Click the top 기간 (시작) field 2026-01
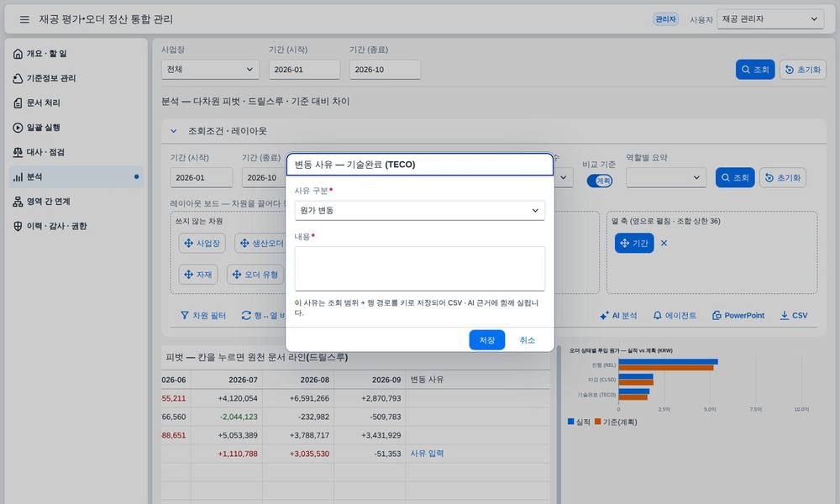 pyautogui.click(x=304, y=70)
